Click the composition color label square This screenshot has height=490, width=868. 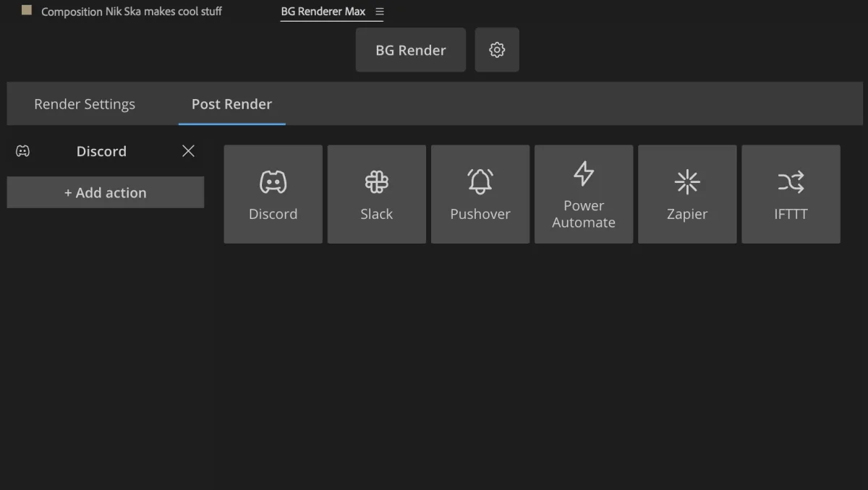point(27,10)
